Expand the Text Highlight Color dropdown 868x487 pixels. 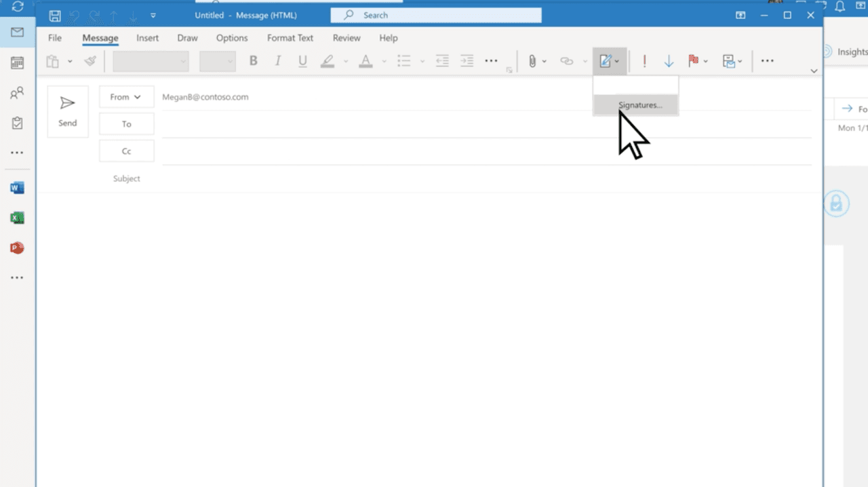pos(346,61)
